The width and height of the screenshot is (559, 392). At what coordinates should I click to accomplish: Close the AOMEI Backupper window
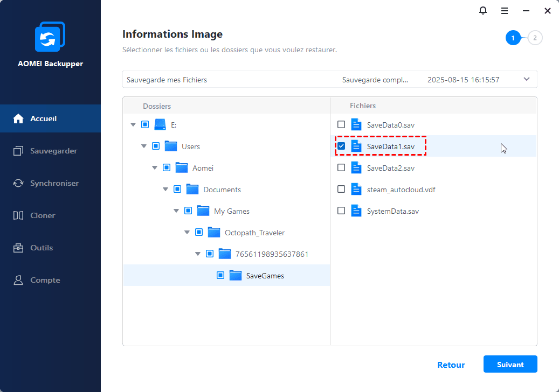[548, 11]
